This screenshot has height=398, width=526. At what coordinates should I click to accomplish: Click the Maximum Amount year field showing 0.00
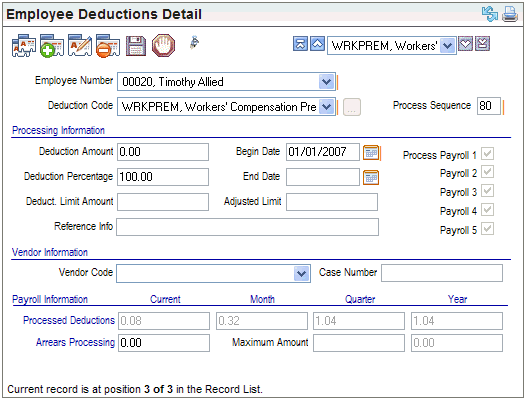tap(457, 343)
